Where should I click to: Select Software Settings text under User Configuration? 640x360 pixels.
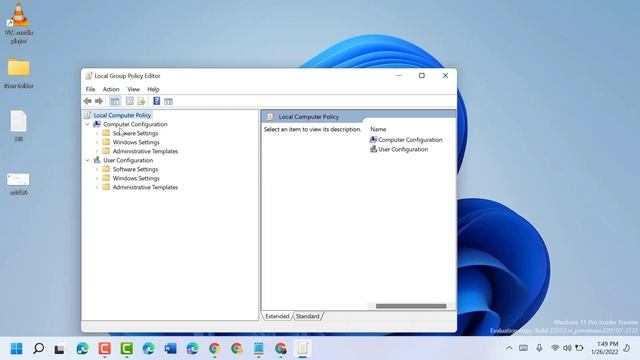[x=135, y=169]
